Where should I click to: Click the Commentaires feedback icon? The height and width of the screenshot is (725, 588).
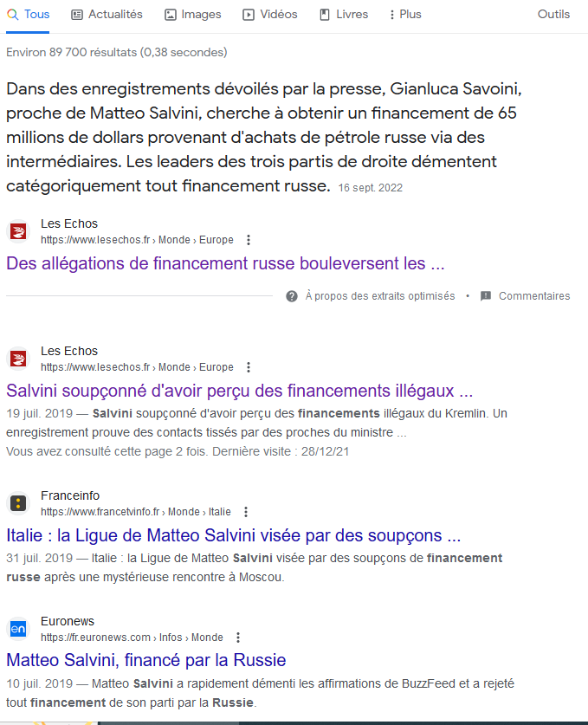point(485,296)
